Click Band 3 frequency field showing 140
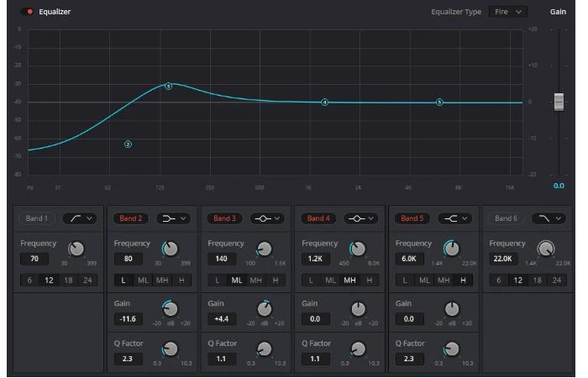Screen dimensions: 588x378 (222, 259)
